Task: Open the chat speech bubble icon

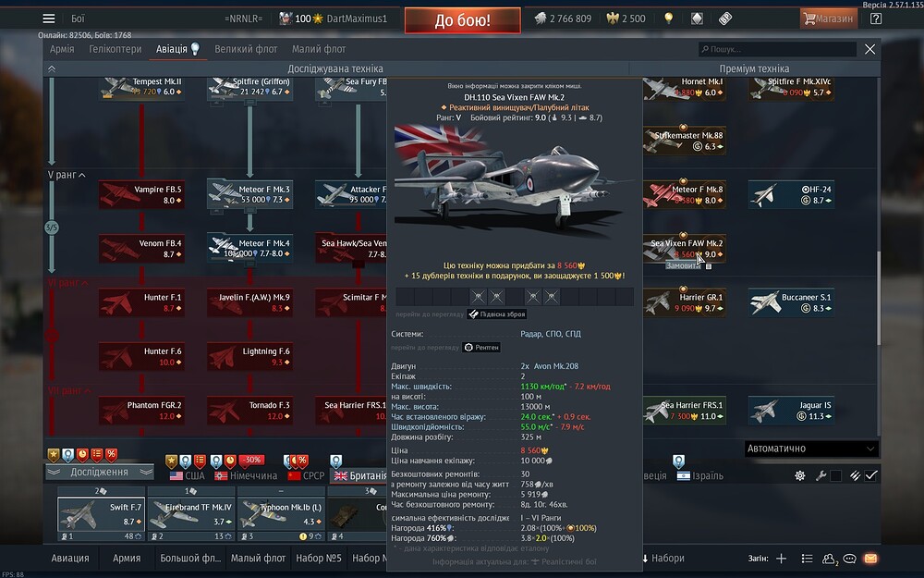Action: 849,558
